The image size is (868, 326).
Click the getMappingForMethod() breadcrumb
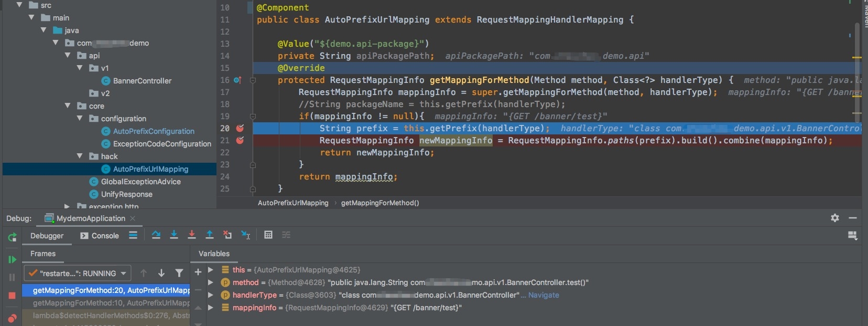[380, 203]
